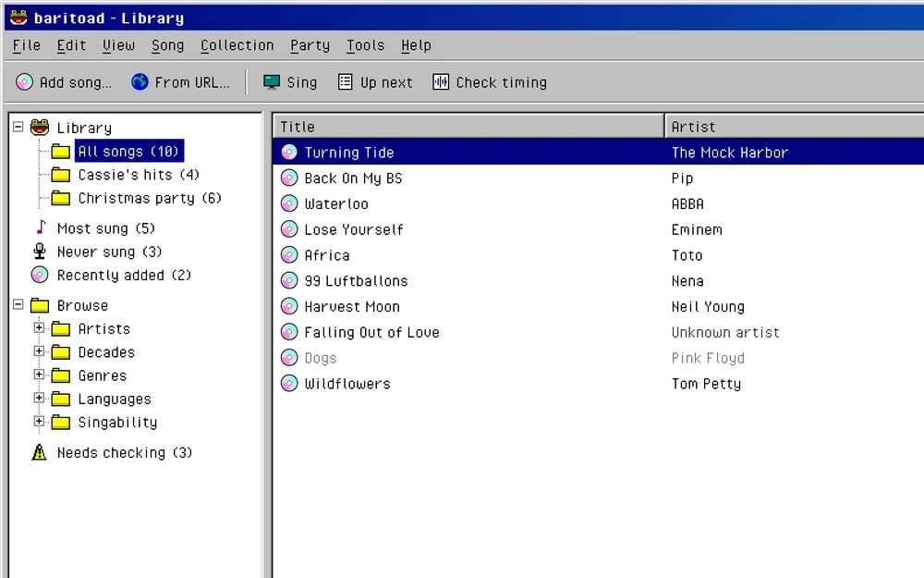Click the Sing monitor icon
Viewport: 924px width, 578px height.
coord(272,82)
